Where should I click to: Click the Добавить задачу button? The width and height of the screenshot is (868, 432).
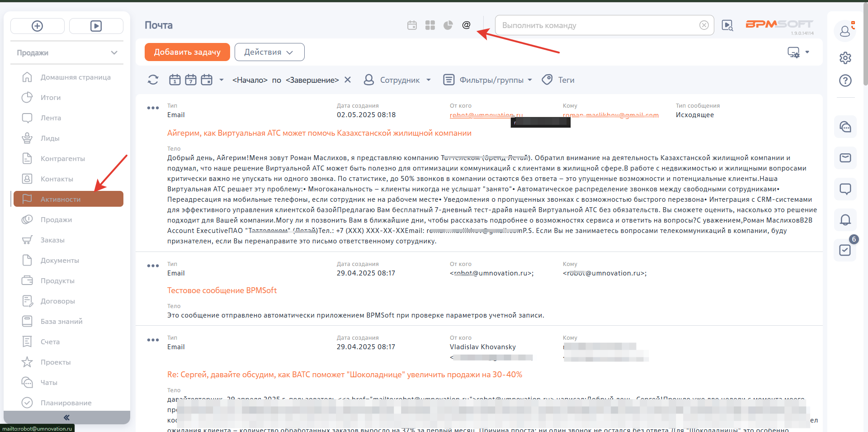[x=187, y=52]
